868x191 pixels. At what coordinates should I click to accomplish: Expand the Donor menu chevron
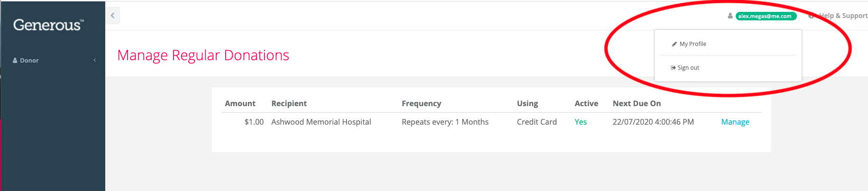(x=95, y=60)
